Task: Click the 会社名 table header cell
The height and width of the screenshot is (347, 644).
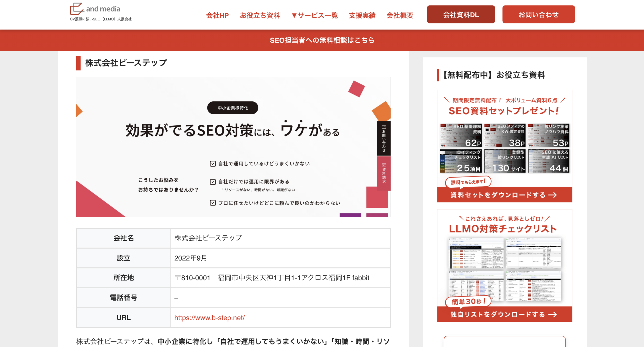Action: [x=124, y=238]
